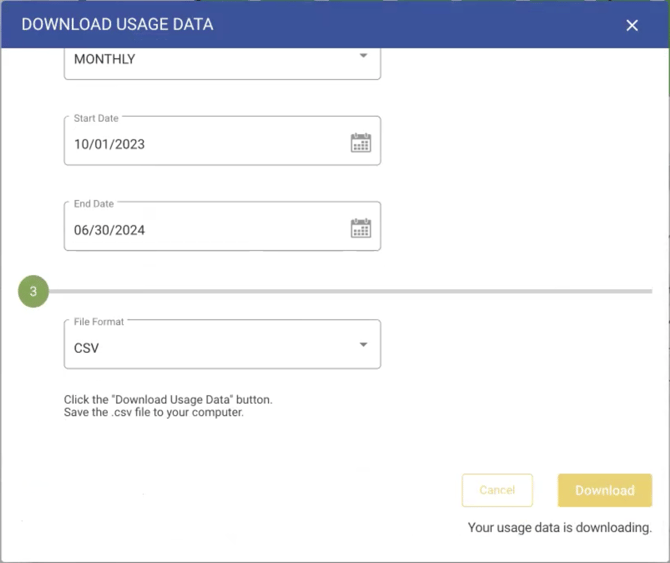Click the 'Save the .csv file' instruction line
Image resolution: width=670 pixels, height=563 pixels.
tap(154, 412)
